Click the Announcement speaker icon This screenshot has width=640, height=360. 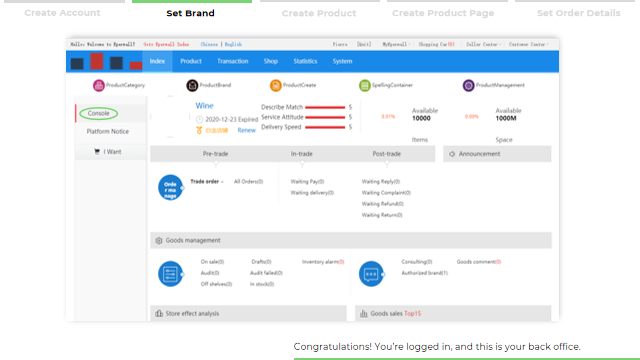[452, 154]
